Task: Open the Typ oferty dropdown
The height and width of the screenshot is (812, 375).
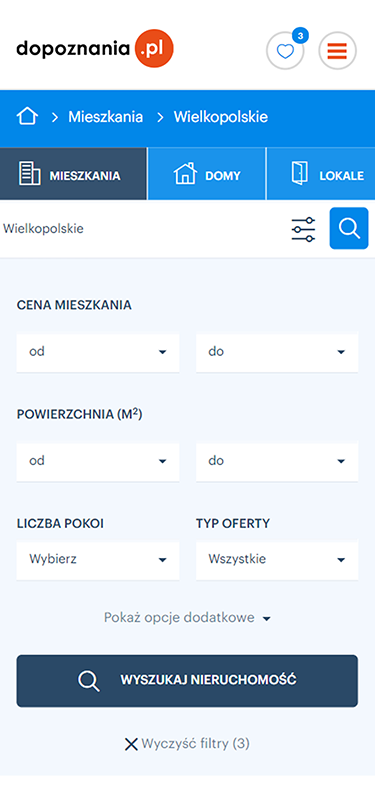Action: (x=277, y=560)
